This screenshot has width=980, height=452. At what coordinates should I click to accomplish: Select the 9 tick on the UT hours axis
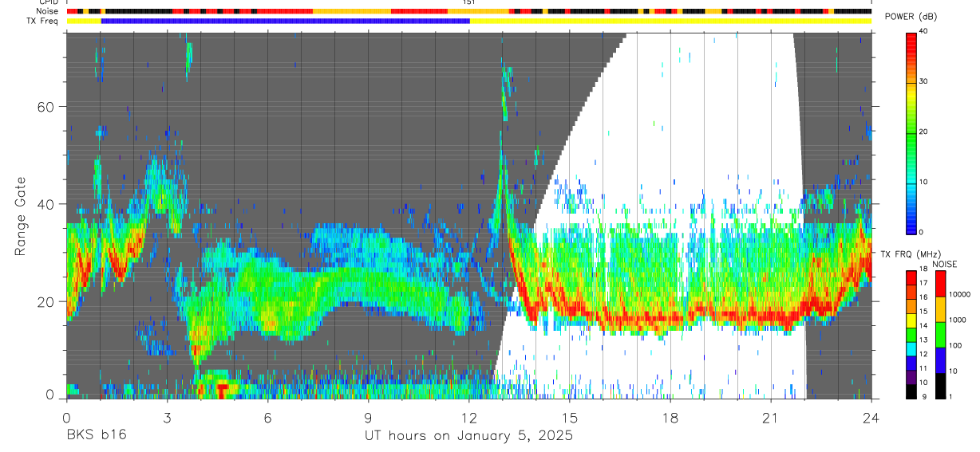pos(368,417)
